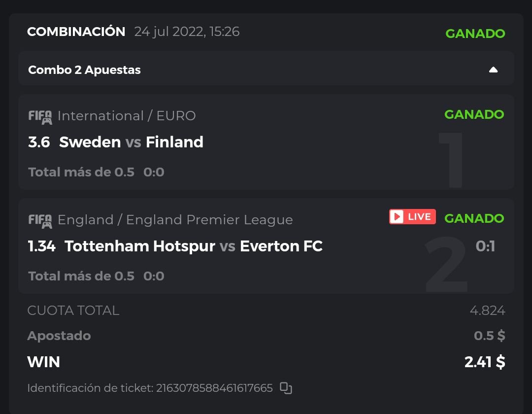This screenshot has width=532, height=414.
Task: Click the 0:1 live score
Action: coord(485,246)
